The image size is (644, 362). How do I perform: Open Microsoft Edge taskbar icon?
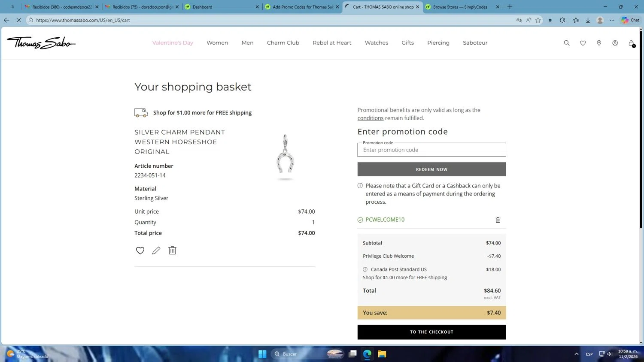click(367, 354)
